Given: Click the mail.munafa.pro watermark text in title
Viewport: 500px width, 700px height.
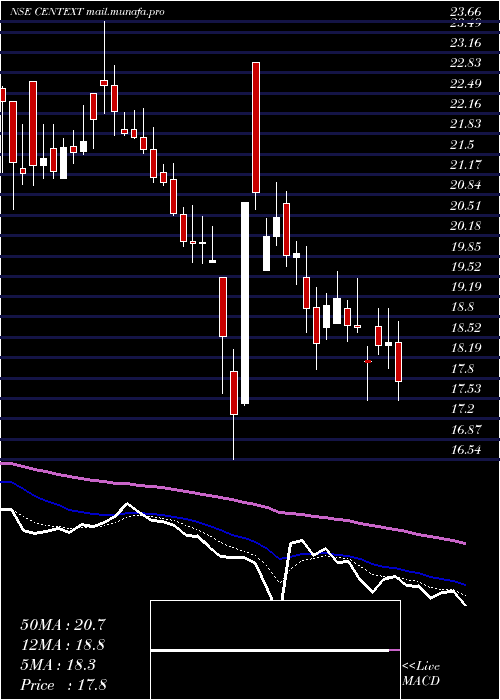Looking at the screenshot, I should tap(125, 12).
